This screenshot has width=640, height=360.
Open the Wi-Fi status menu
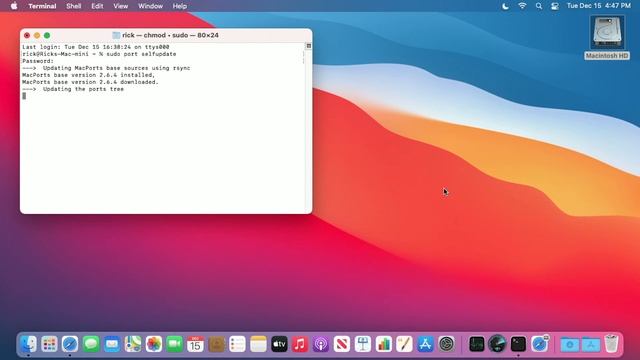(522, 6)
